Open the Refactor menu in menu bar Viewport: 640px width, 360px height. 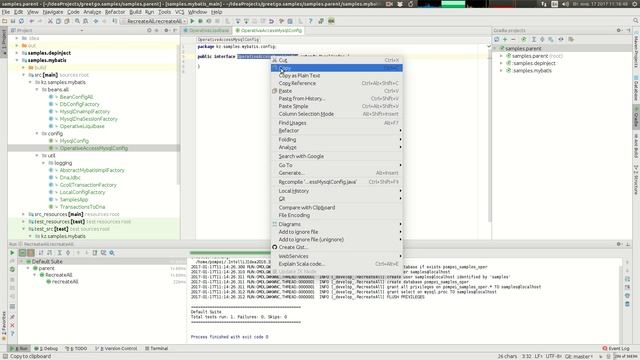(115, 12)
